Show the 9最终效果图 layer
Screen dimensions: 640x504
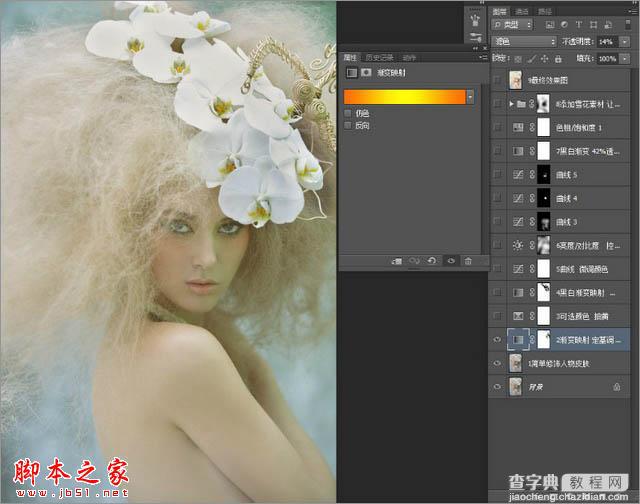pos(497,80)
